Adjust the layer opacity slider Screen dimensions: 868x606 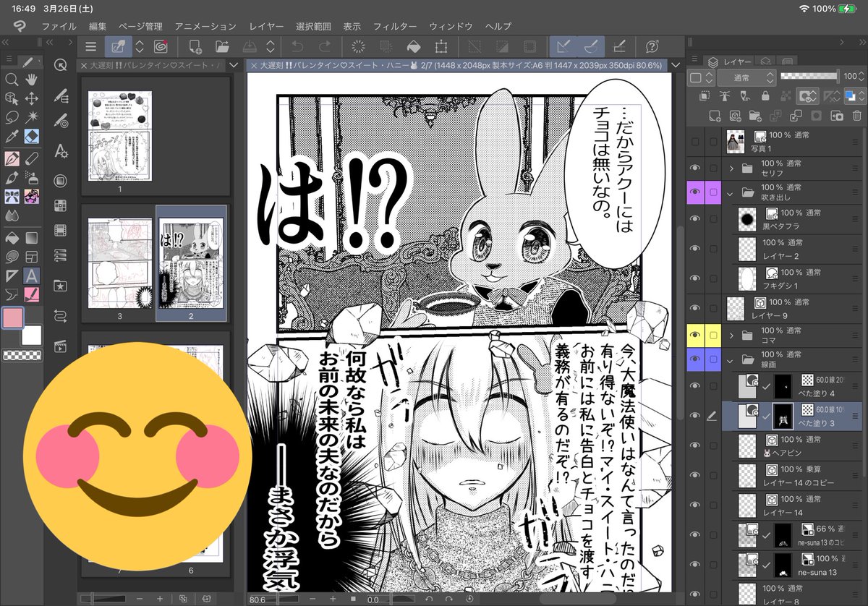tap(809, 76)
